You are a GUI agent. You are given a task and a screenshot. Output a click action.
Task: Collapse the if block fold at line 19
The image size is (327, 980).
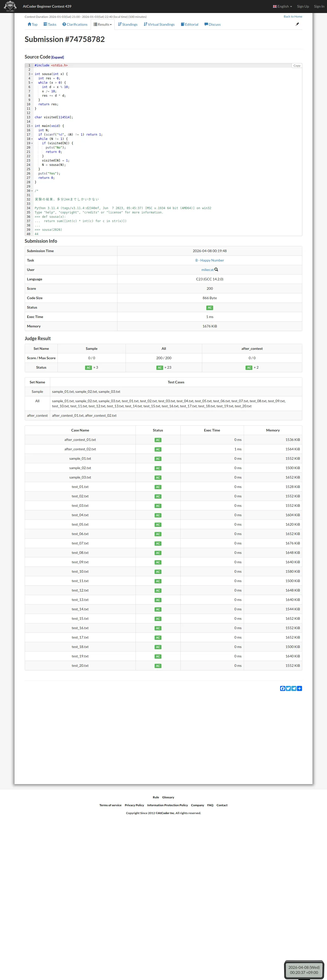[32, 143]
